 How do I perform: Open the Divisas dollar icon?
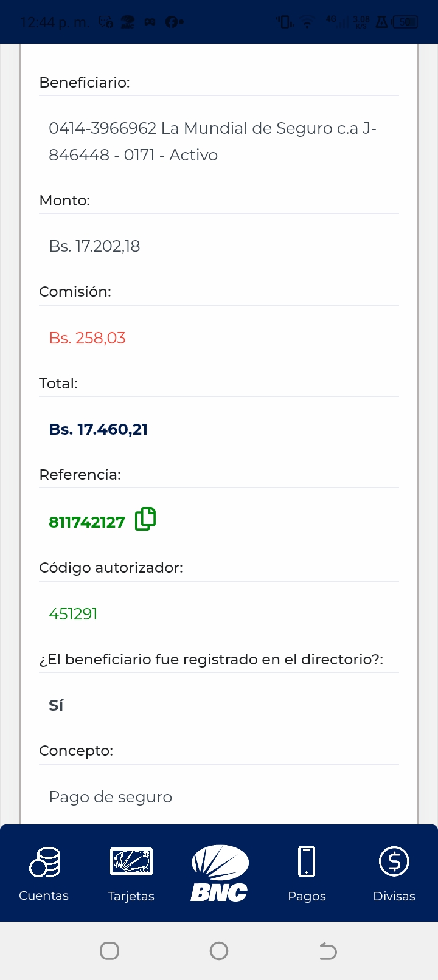click(394, 861)
